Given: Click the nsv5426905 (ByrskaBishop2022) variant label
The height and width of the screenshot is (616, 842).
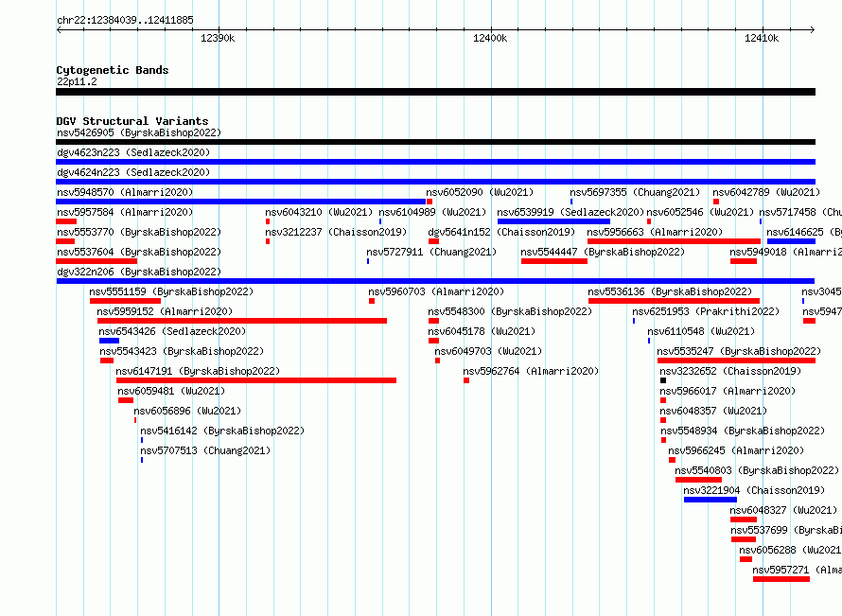Looking at the screenshot, I should click(139, 132).
